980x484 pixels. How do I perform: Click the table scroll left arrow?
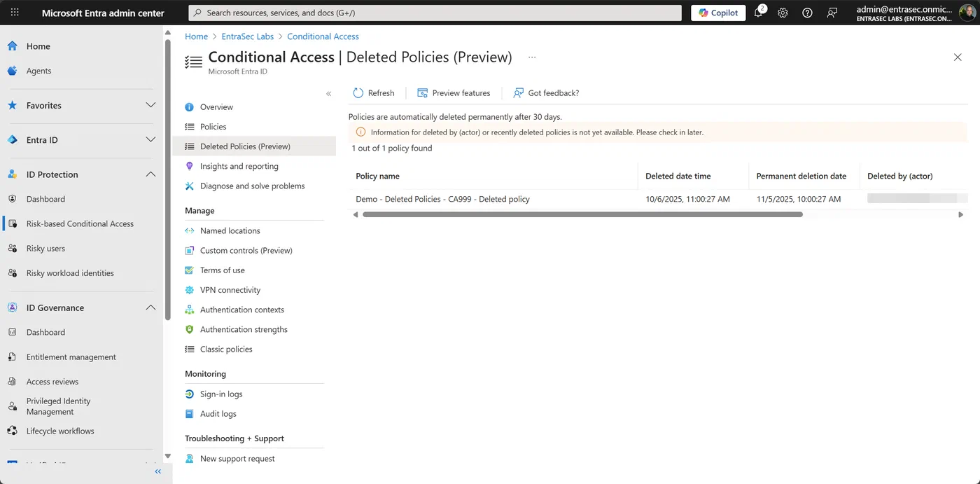[x=356, y=214]
